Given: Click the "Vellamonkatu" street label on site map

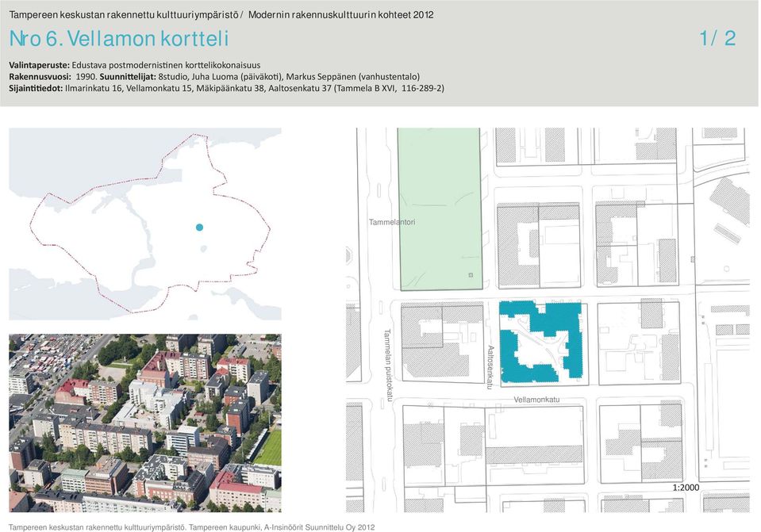Looking at the screenshot, I should point(536,400).
